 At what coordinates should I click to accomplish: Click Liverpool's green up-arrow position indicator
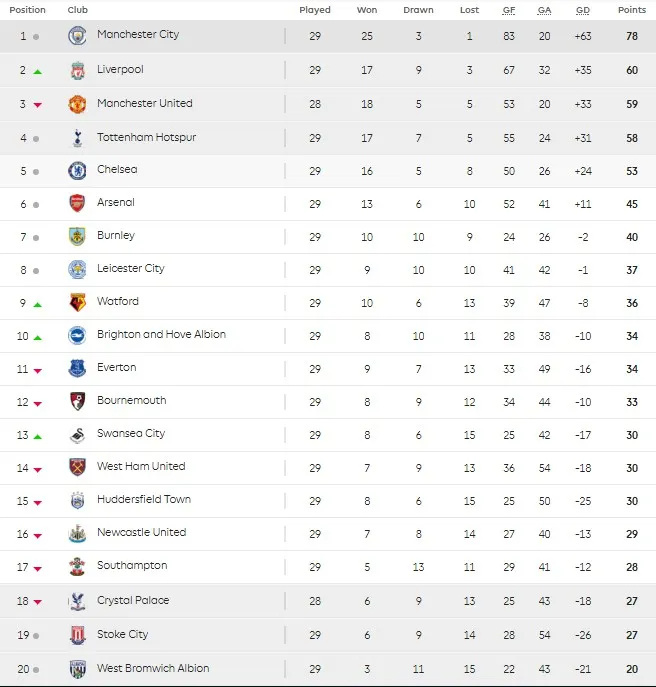tap(38, 72)
